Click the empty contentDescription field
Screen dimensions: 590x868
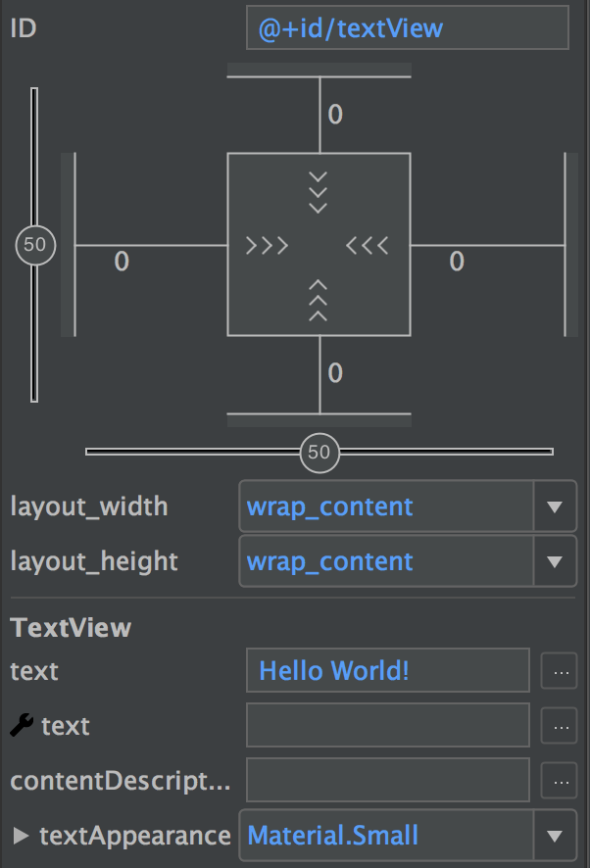(388, 780)
